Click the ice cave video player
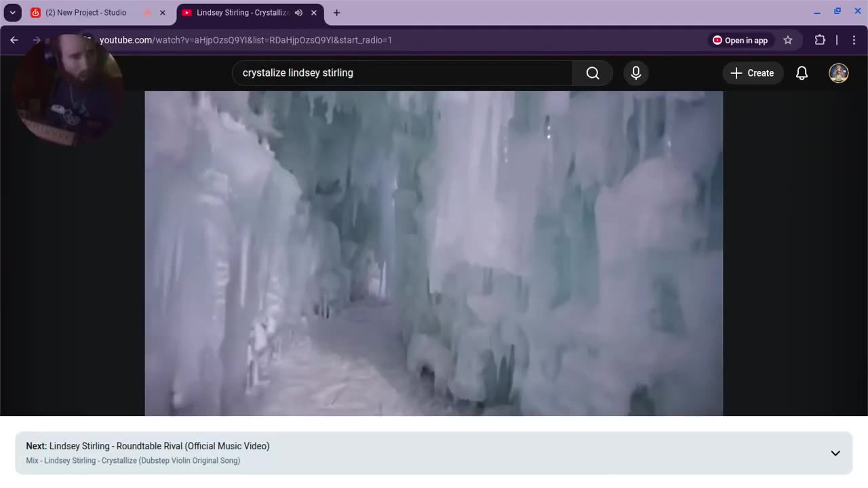 pos(434,253)
